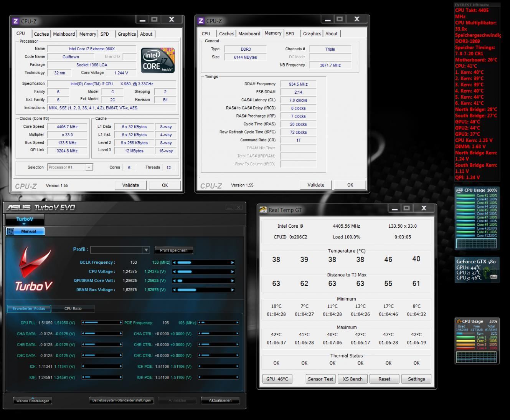Viewport: 510px width, 420px height.
Task: Switch to Caches tab in CPU-Z processor window
Action: (x=41, y=34)
